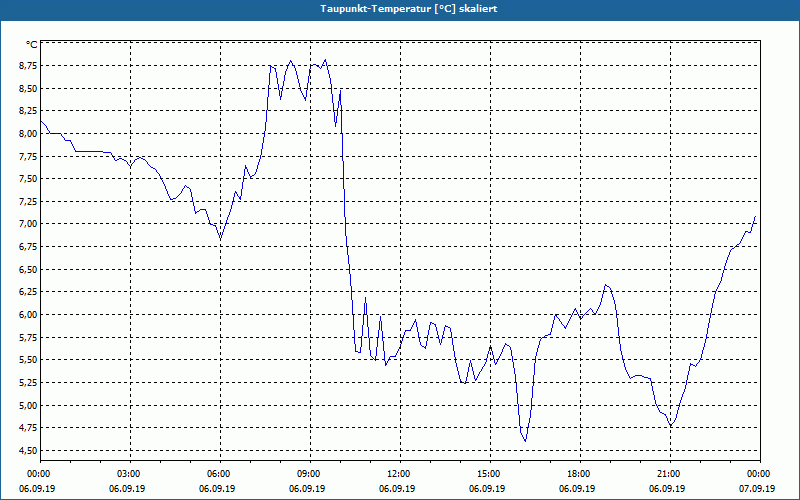The image size is (800, 500).
Task: Select the 5,75 y-axis value
Action: [28, 337]
